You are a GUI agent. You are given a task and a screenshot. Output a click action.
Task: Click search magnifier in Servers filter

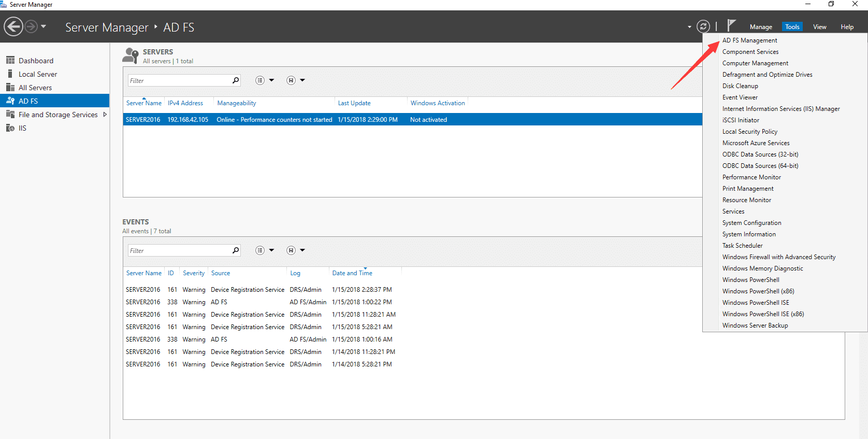tap(236, 80)
